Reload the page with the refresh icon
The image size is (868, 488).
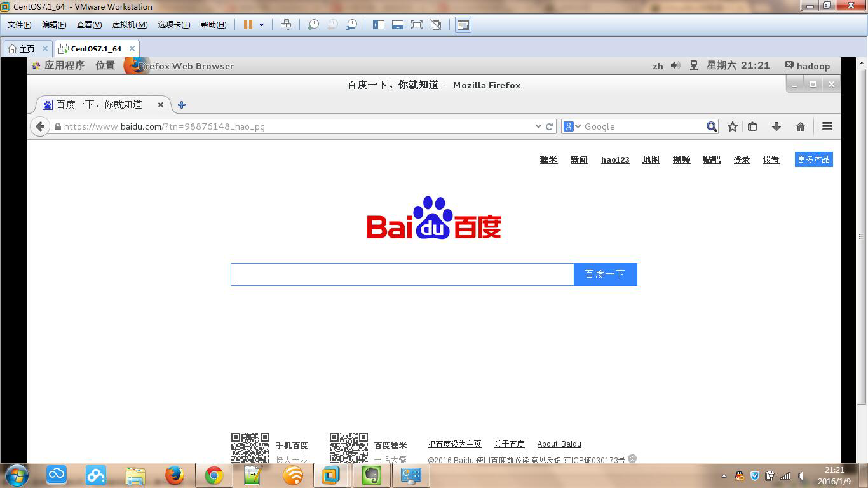[550, 126]
